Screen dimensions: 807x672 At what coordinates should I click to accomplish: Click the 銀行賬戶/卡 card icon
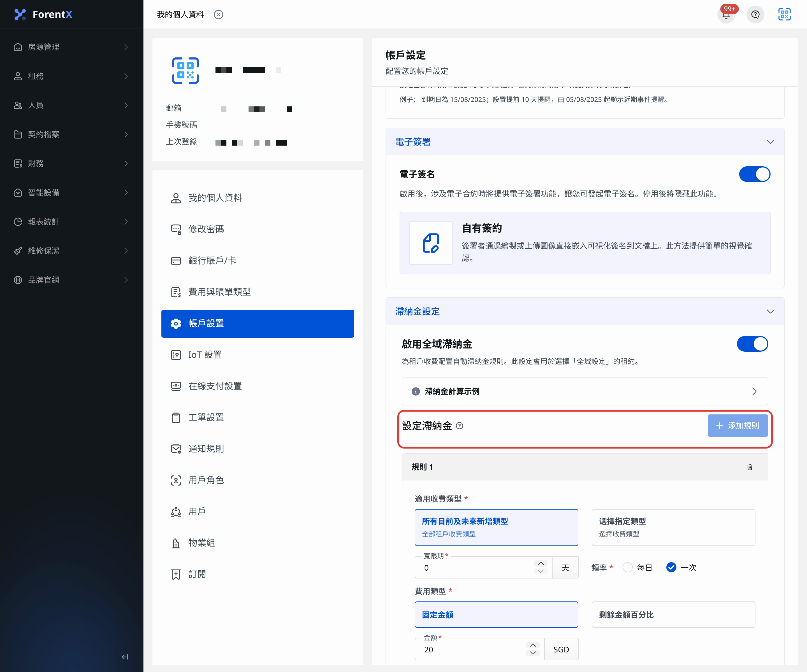176,261
